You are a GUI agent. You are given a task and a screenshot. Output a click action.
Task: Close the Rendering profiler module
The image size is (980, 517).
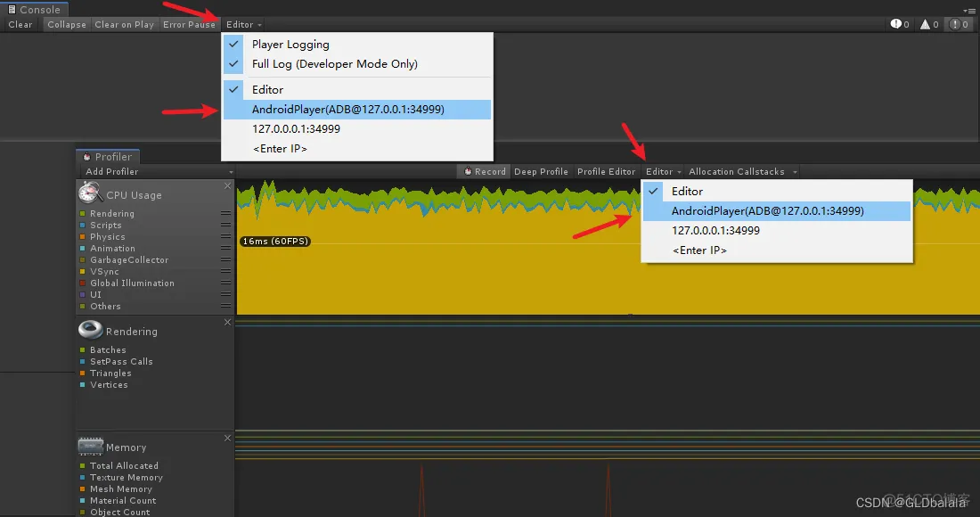coord(227,322)
